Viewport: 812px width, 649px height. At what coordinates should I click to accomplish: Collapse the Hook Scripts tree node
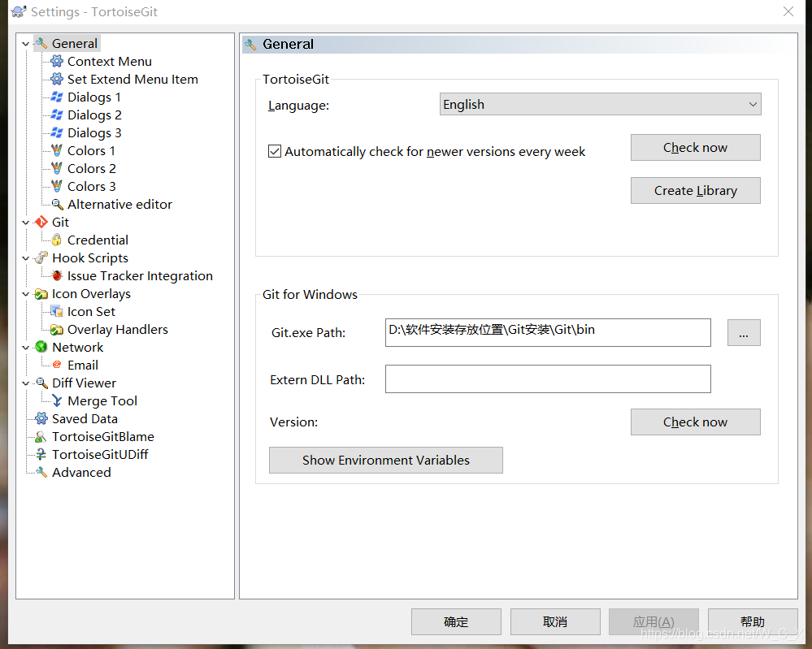pos(25,258)
